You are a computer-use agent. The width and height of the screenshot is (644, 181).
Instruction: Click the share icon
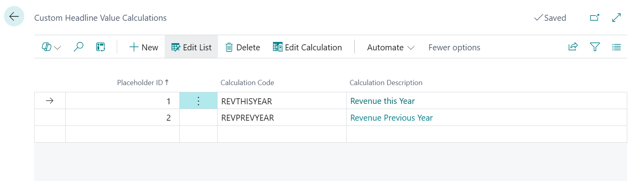click(x=573, y=47)
